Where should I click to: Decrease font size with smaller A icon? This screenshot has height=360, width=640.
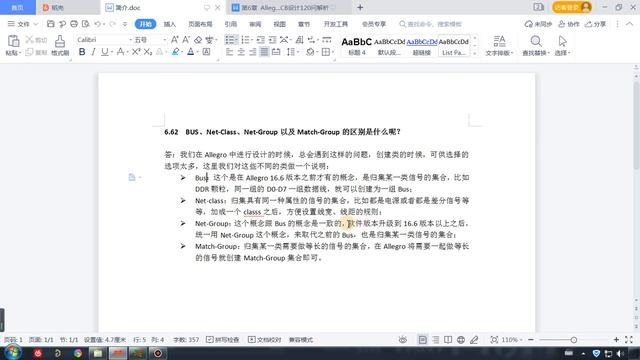pyautogui.click(x=186, y=40)
